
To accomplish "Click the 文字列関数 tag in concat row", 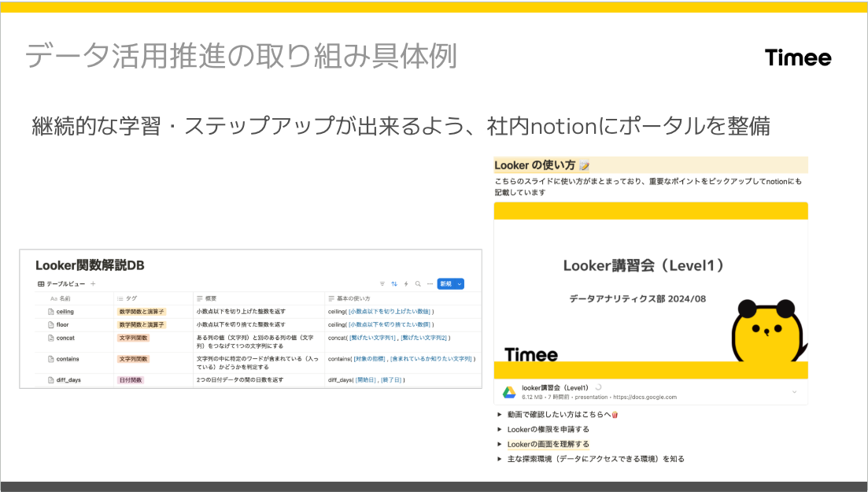I will coord(134,338).
